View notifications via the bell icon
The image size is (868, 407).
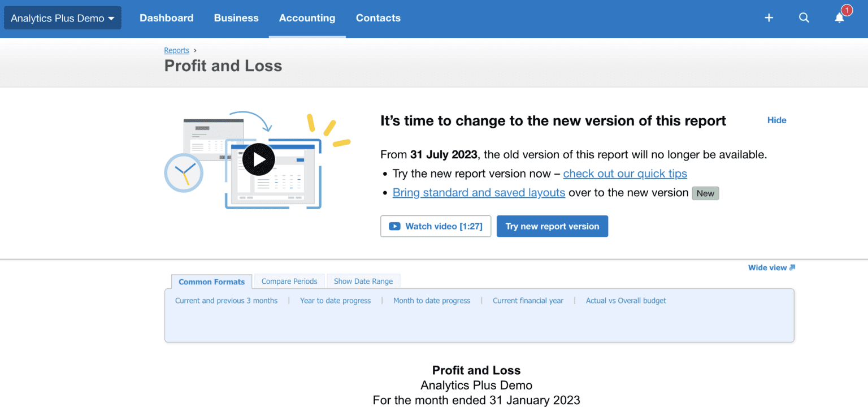pyautogui.click(x=839, y=19)
